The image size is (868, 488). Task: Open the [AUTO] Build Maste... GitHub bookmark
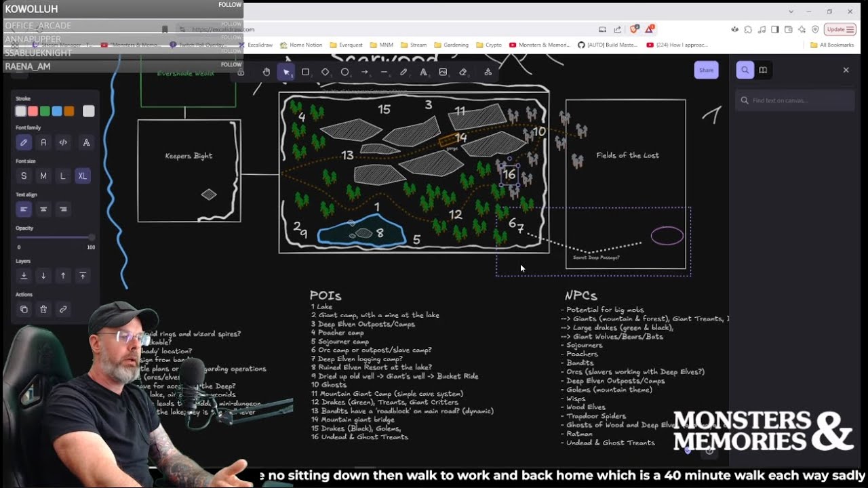[608, 45]
